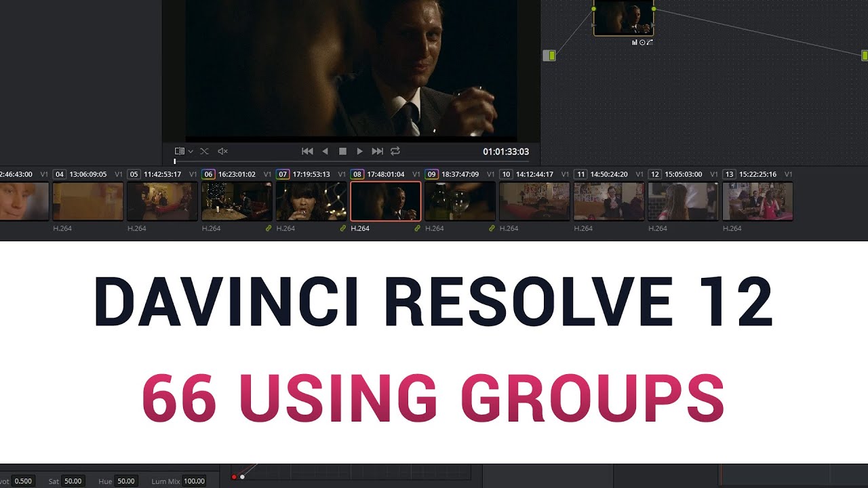The image size is (868, 488).
Task: Click the group link icon under clip 07
Action: [x=343, y=228]
